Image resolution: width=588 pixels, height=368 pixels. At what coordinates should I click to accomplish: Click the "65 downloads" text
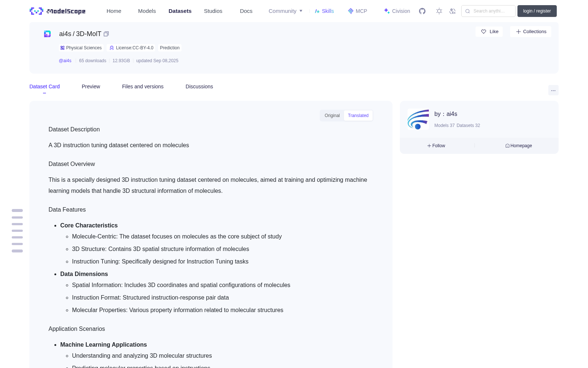click(93, 61)
